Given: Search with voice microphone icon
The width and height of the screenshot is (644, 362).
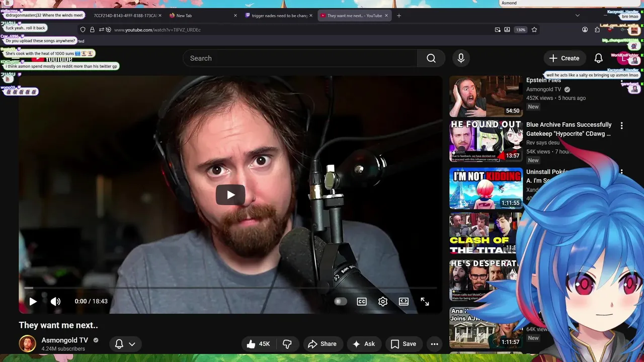Looking at the screenshot, I should tap(461, 58).
